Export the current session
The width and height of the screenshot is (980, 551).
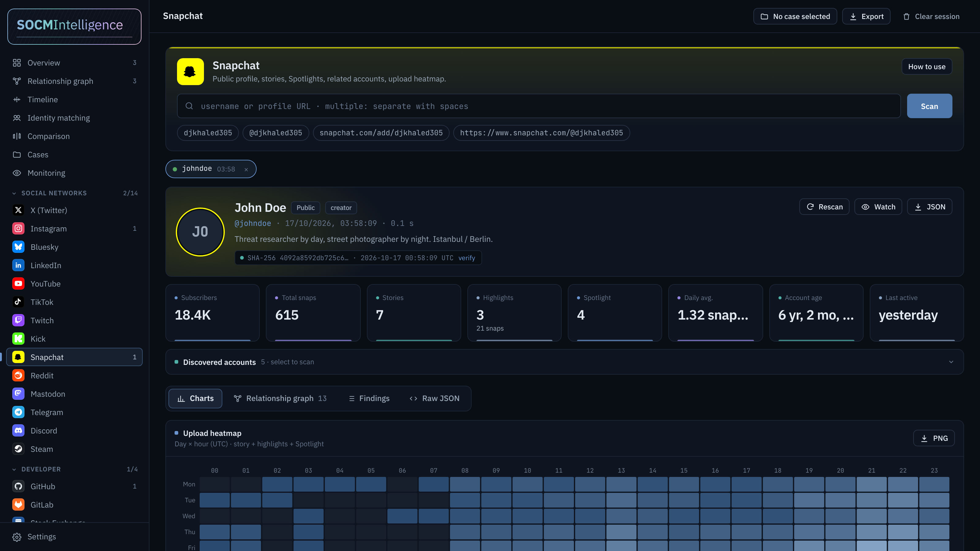tap(866, 16)
